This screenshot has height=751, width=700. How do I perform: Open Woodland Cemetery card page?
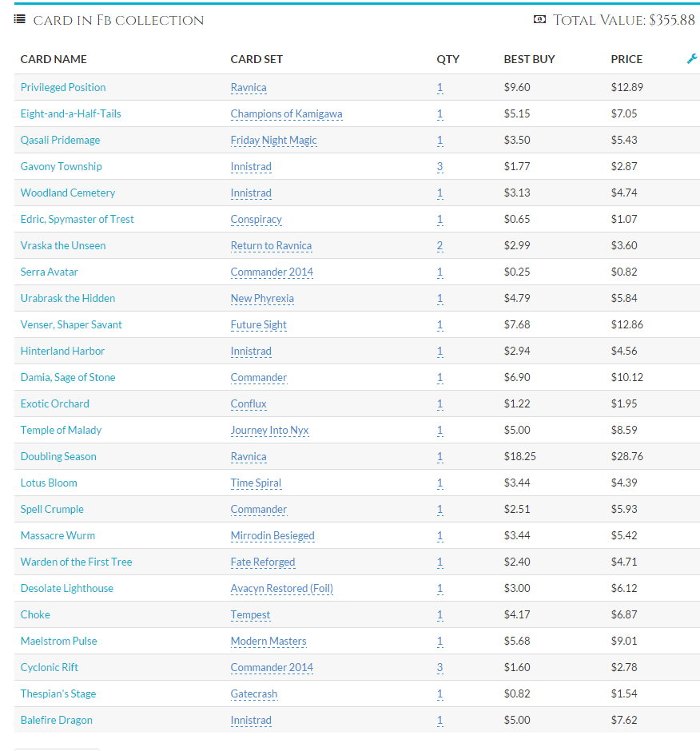(x=68, y=193)
